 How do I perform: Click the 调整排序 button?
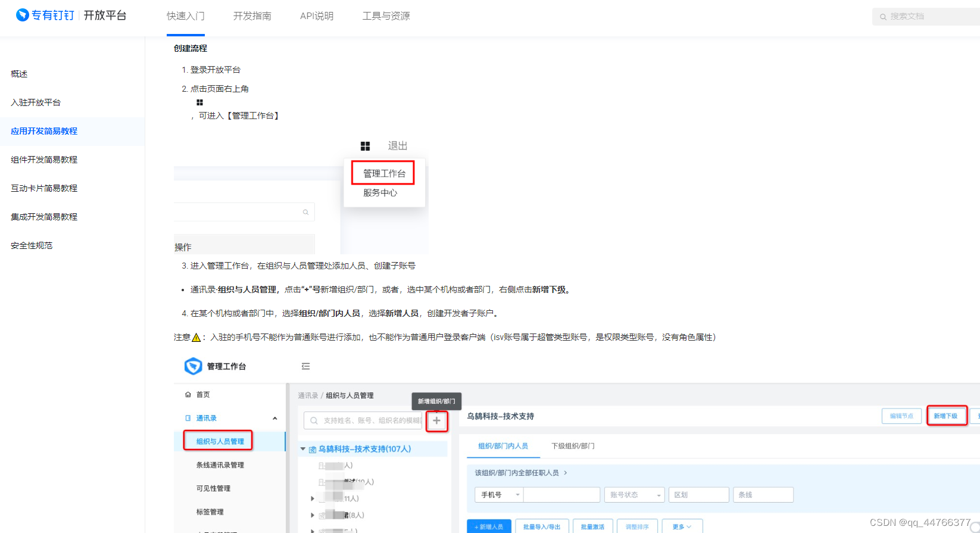pos(637,526)
